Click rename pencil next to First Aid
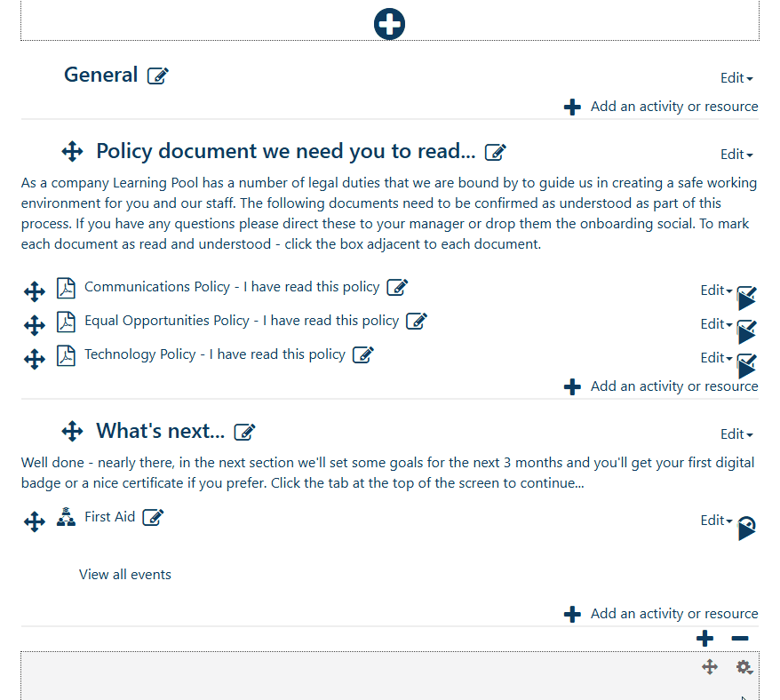Screen dimensions: 780x700 pos(153,517)
